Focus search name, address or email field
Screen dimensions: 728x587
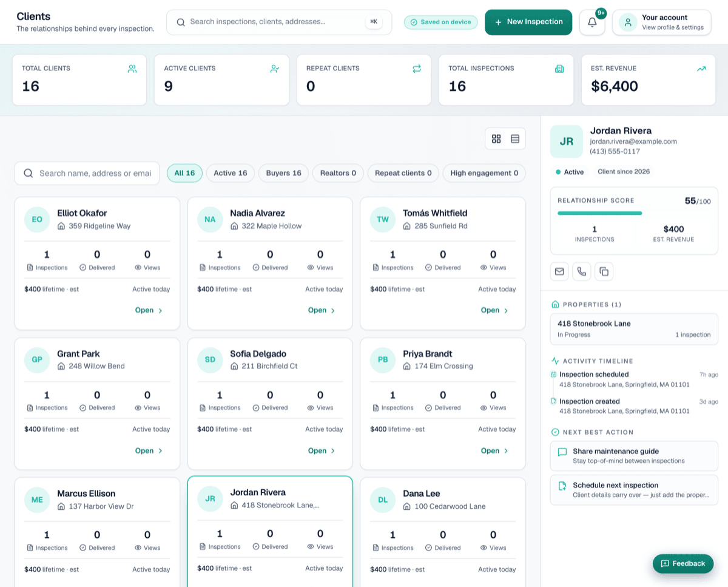[x=87, y=173]
